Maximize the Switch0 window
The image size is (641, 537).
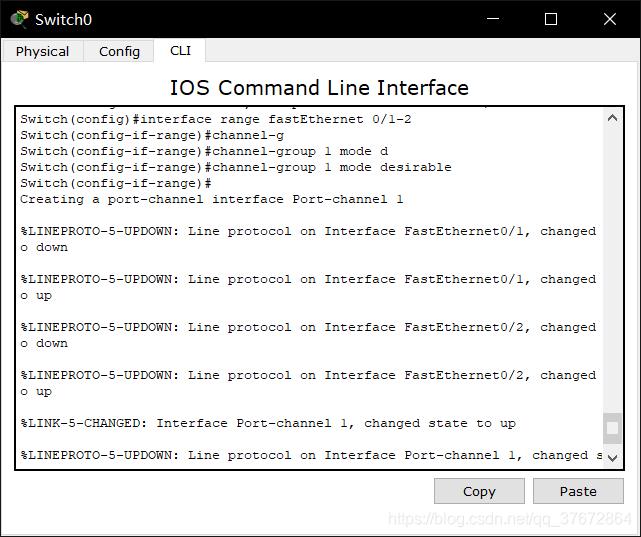(551, 19)
